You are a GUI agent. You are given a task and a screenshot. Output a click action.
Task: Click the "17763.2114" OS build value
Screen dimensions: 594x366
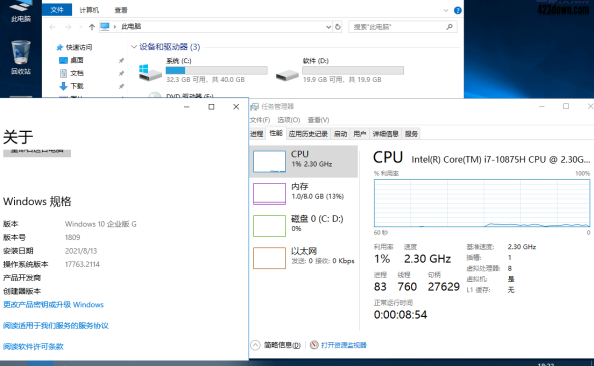tap(82, 264)
